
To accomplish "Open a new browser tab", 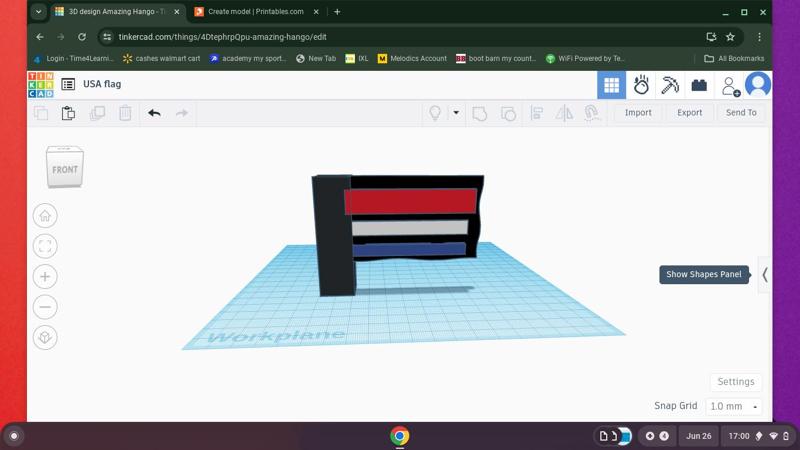I will tap(337, 12).
